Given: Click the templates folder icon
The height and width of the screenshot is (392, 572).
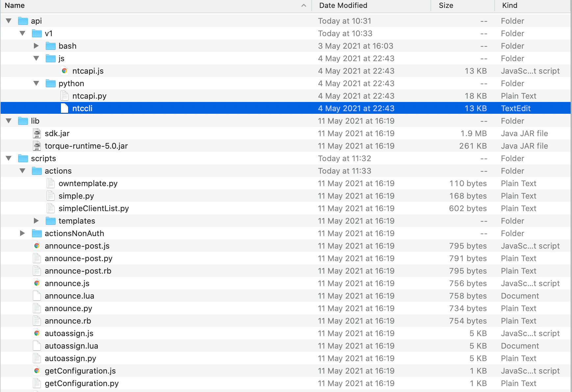Looking at the screenshot, I should 51,221.
